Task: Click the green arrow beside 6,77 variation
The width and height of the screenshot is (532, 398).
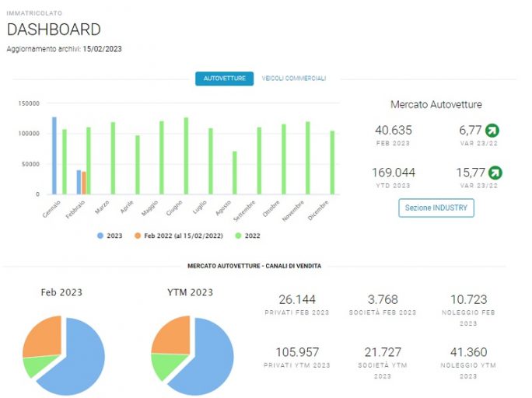Action: (492, 130)
